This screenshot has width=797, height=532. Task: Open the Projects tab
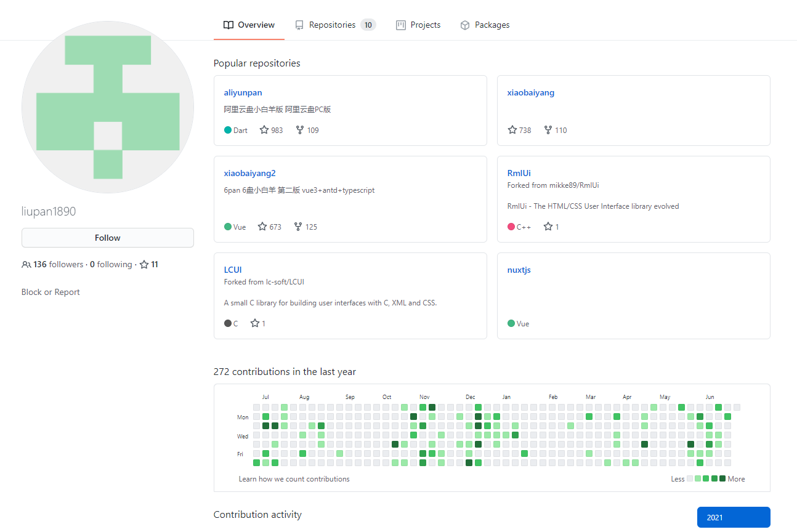tap(418, 25)
